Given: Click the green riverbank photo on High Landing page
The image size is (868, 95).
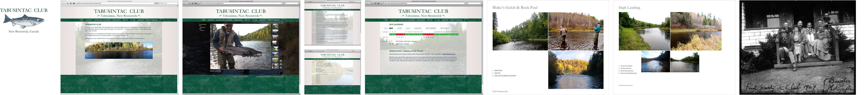Looking at the screenshot, I should (x=644, y=31).
